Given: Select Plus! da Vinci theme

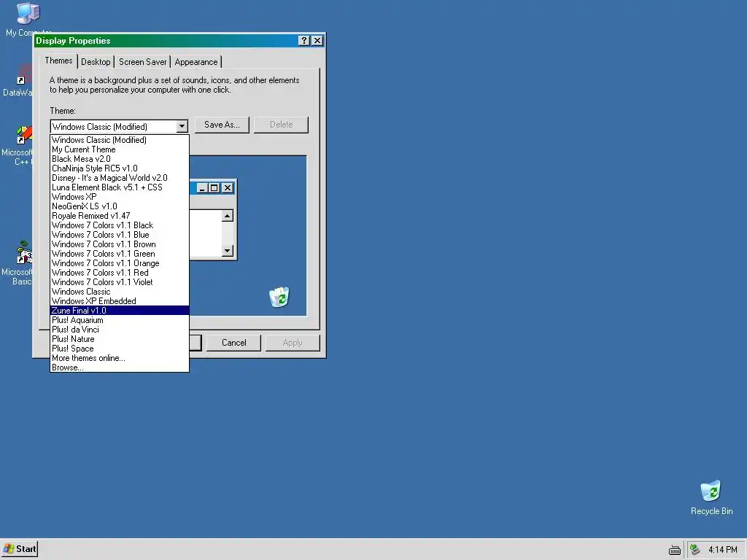Looking at the screenshot, I should (120, 330).
